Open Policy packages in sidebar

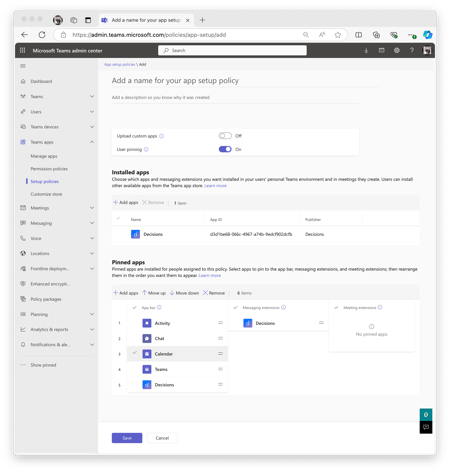[46, 299]
